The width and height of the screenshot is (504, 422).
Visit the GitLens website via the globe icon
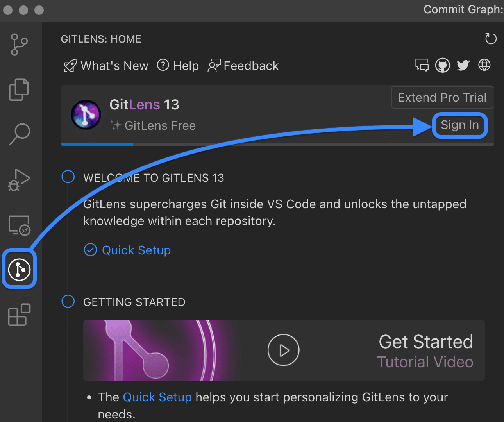coord(484,65)
